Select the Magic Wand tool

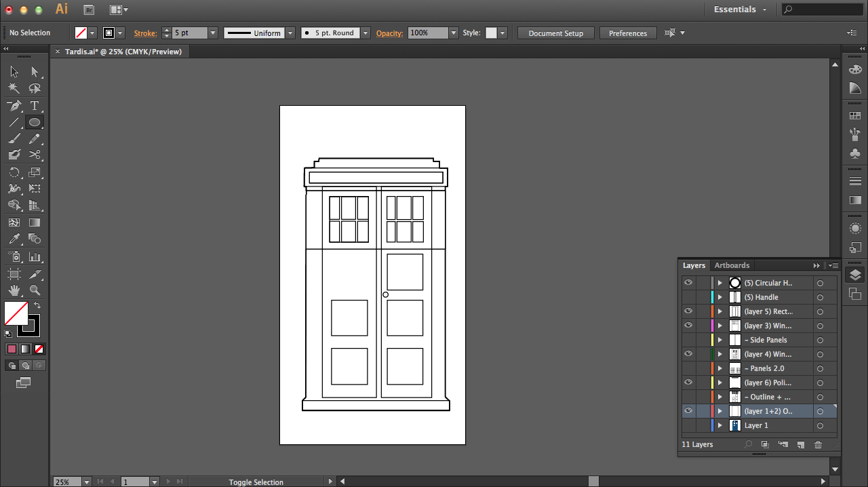tap(14, 88)
